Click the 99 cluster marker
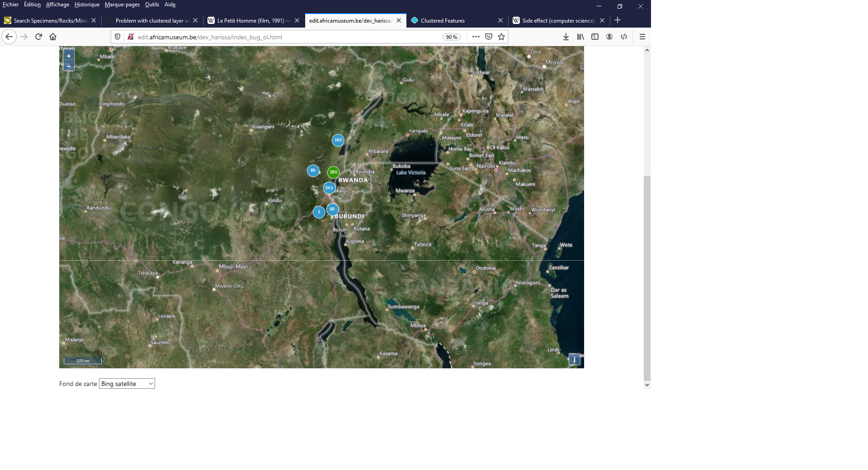This screenshot has width=868, height=470. pos(313,171)
